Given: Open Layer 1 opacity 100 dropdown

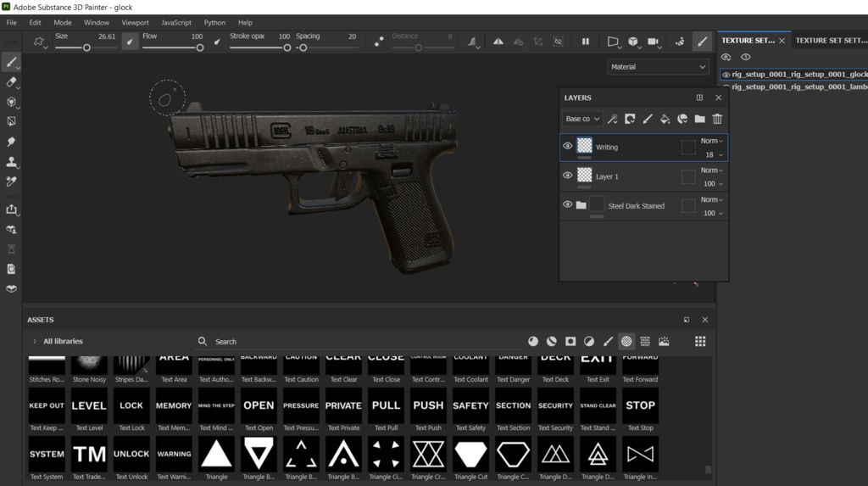Looking at the screenshot, I should (714, 183).
